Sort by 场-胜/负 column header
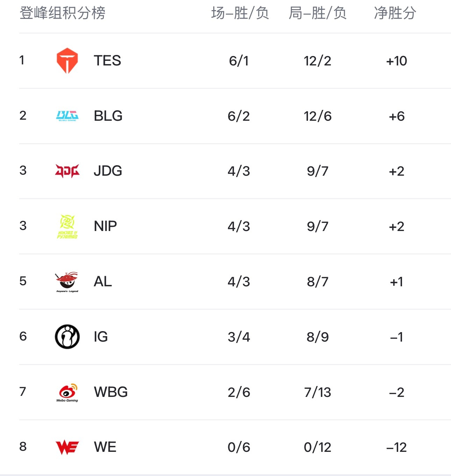451x476 pixels. coord(240,13)
